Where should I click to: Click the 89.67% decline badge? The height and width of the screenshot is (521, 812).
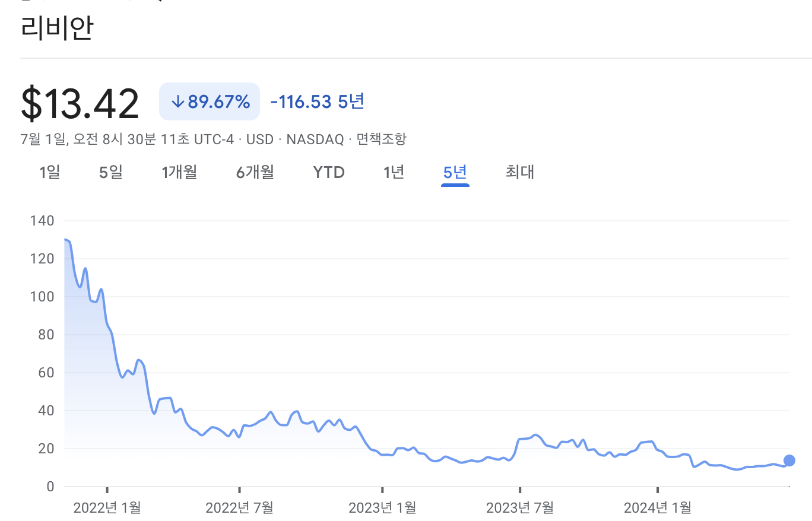(210, 101)
